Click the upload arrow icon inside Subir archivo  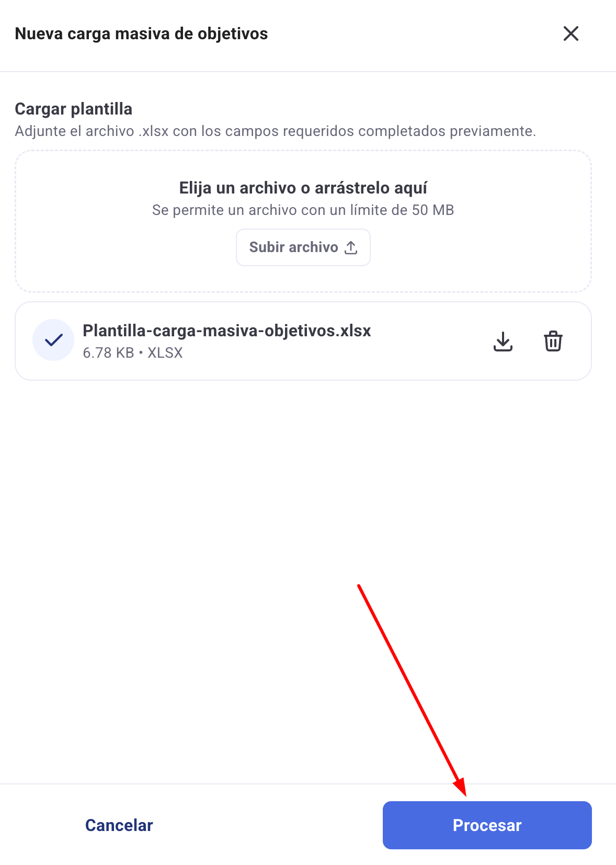[x=351, y=247]
